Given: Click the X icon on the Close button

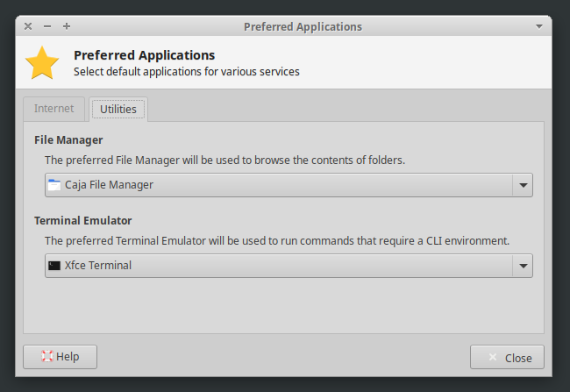Looking at the screenshot, I should pos(492,358).
